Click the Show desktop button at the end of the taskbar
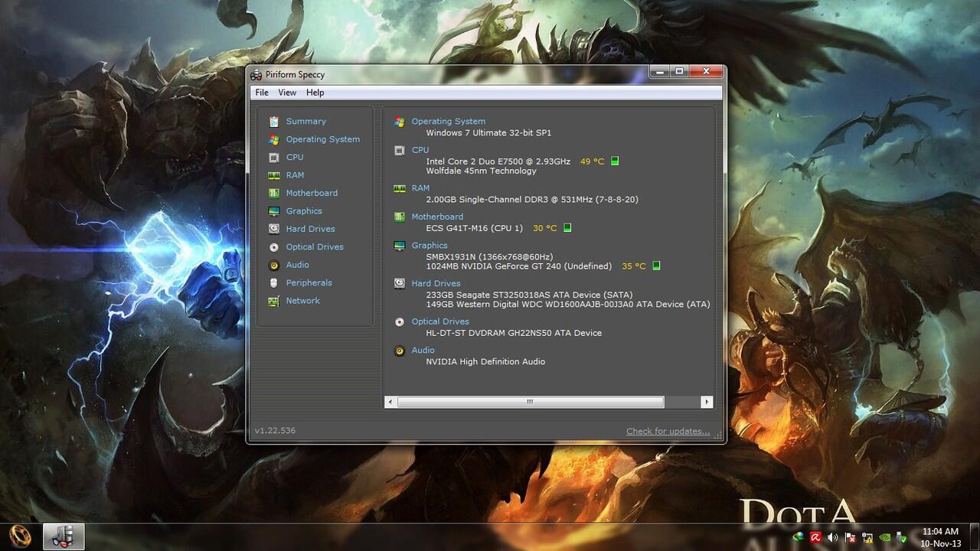The width and height of the screenshot is (980, 551). coord(974,537)
